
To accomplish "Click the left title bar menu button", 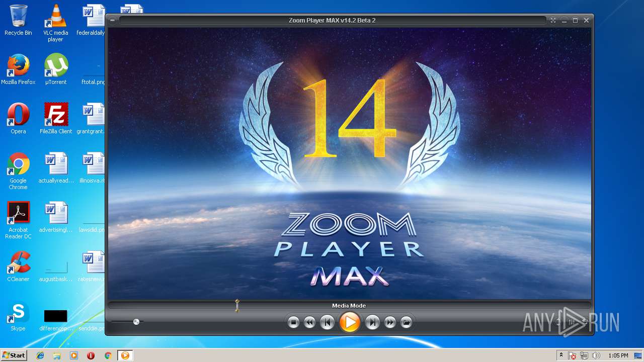I will pos(113,21).
